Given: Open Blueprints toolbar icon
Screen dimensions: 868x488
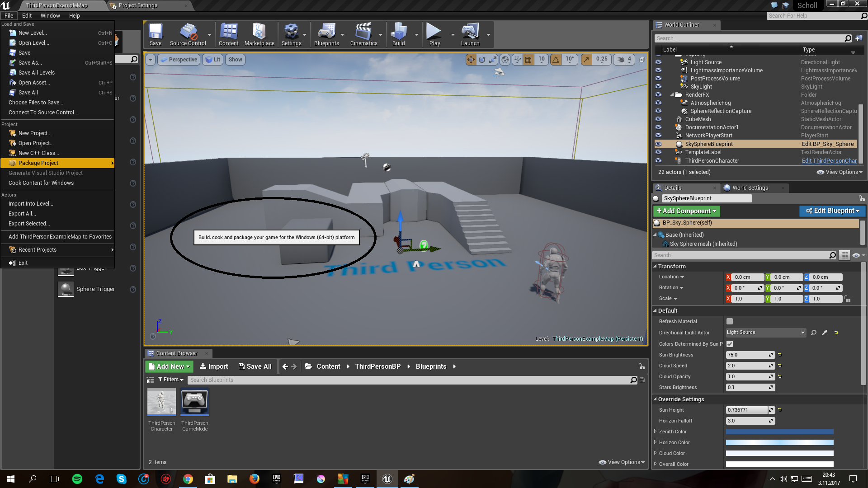Looking at the screenshot, I should (326, 35).
